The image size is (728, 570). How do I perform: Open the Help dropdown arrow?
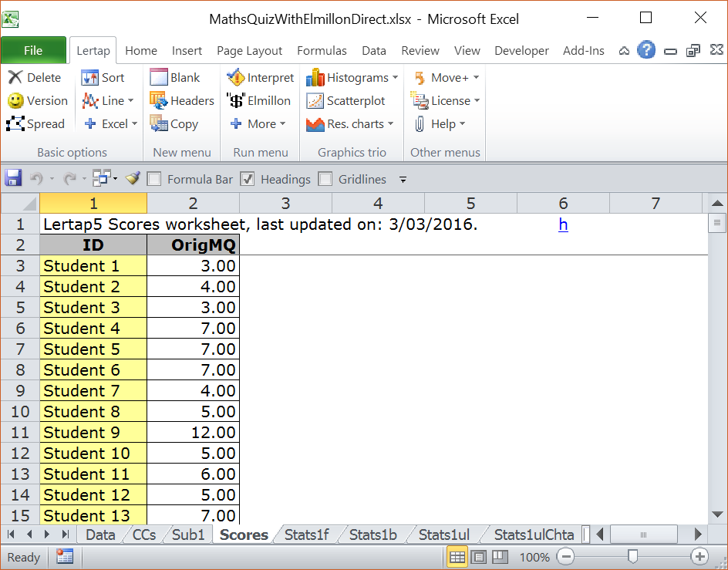462,124
